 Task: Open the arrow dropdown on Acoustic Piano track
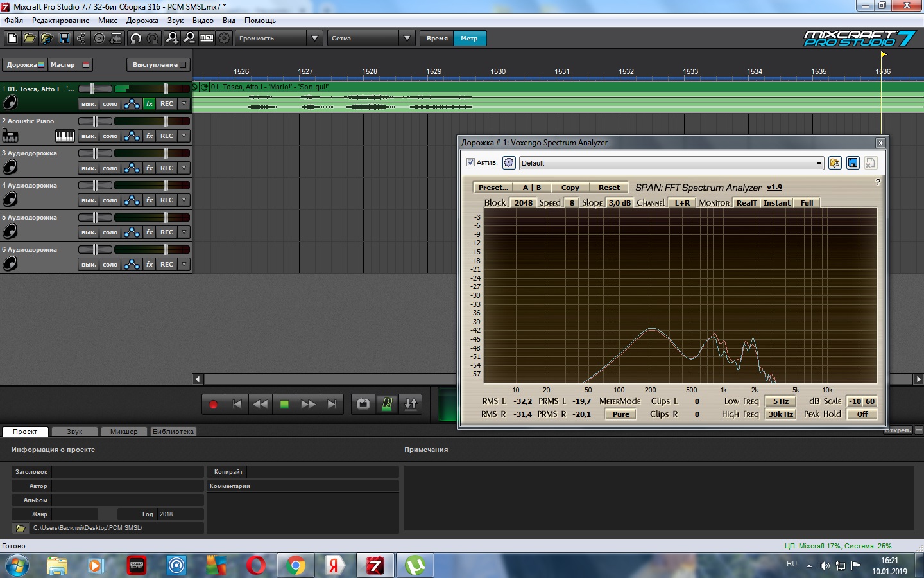184,136
